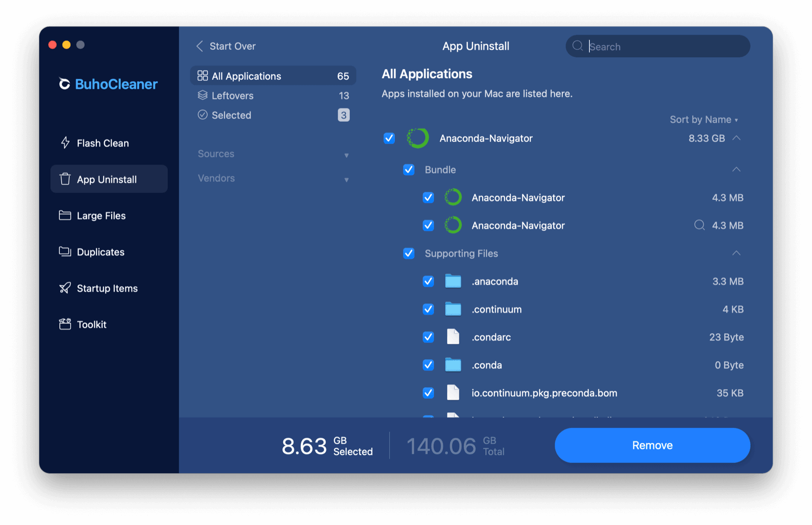Uncheck the first Anaconda-Navigator 4.3 MB checkbox
The width and height of the screenshot is (812, 525).
click(428, 197)
